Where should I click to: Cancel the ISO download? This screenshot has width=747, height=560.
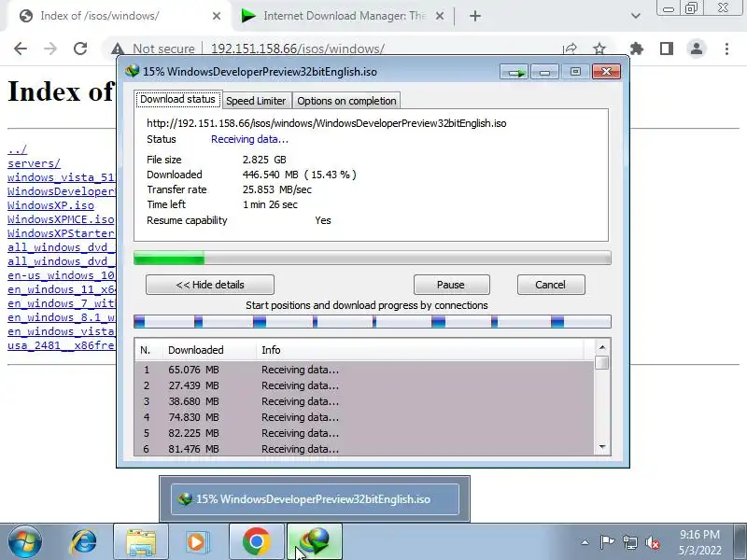[551, 285]
